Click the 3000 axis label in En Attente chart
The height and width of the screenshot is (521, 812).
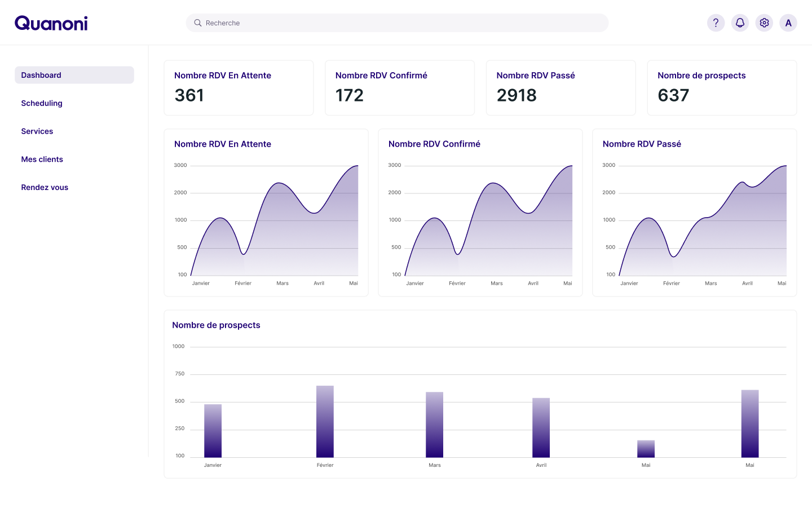[180, 165]
